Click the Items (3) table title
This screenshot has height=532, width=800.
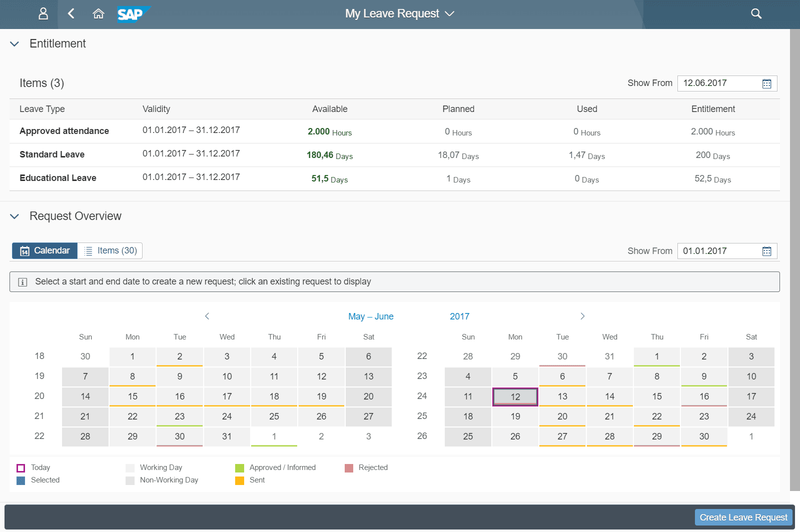[42, 83]
